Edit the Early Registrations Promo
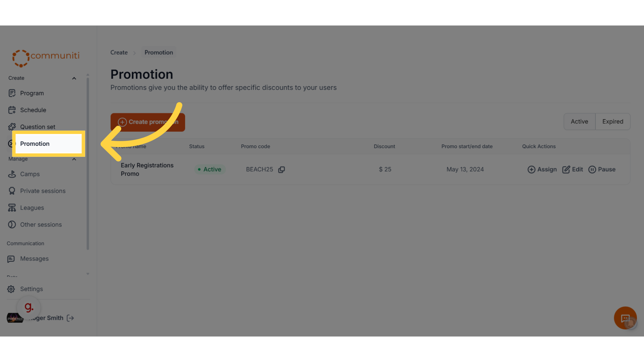Viewport: 644px width, 362px height. tap(573, 170)
